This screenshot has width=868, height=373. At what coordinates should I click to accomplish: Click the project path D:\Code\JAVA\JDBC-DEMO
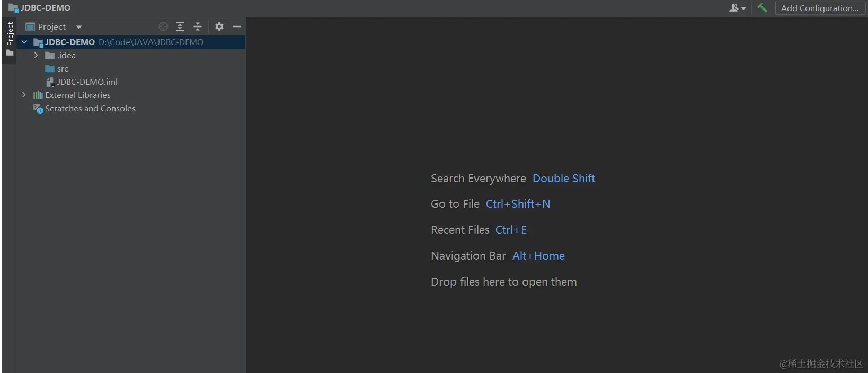pos(151,42)
